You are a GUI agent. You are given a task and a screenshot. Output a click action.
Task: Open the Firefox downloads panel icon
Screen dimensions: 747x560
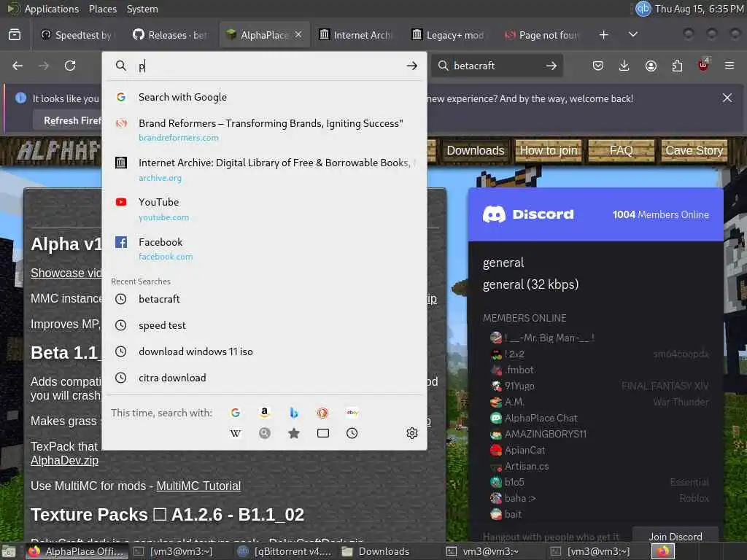click(624, 66)
